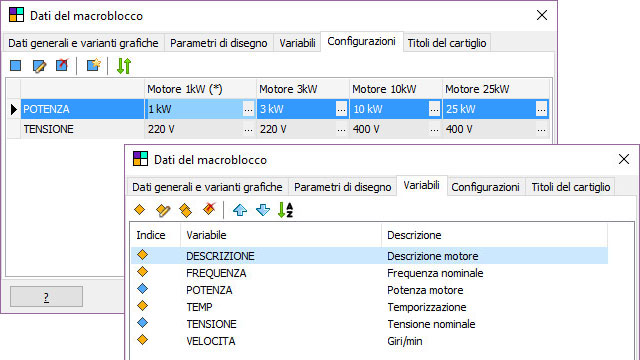Click the delete variable icon in Variabili toolbar
The height and width of the screenshot is (360, 640).
point(209,209)
